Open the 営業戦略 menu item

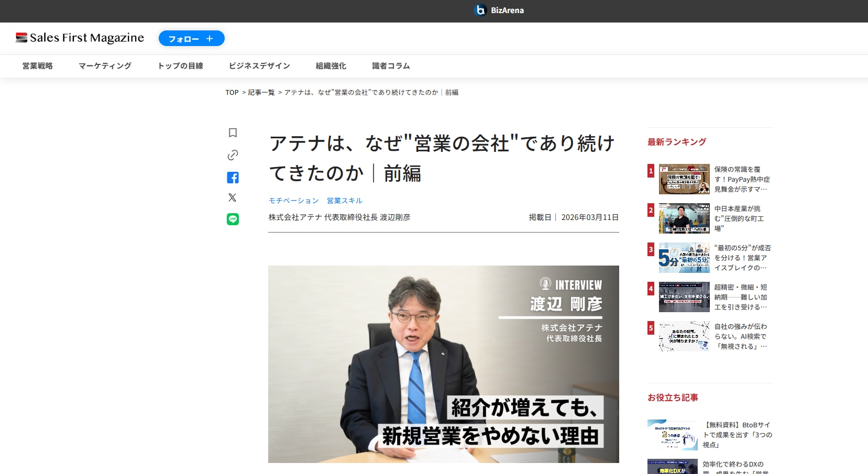[38, 66]
